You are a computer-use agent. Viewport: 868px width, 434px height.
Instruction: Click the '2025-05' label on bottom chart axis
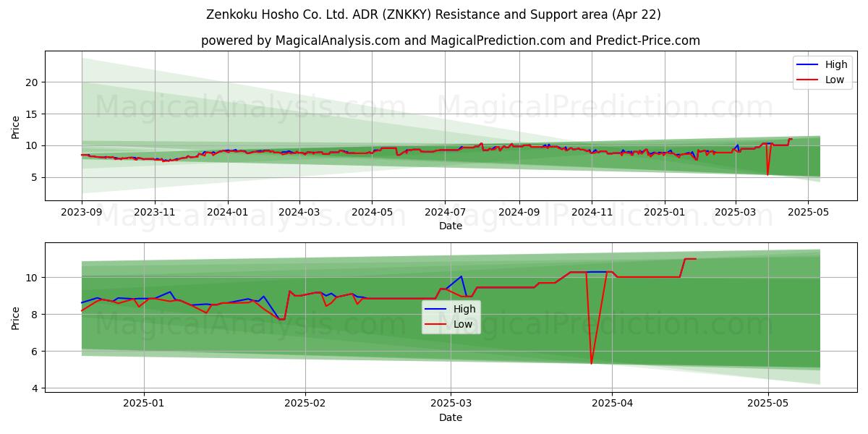click(768, 404)
